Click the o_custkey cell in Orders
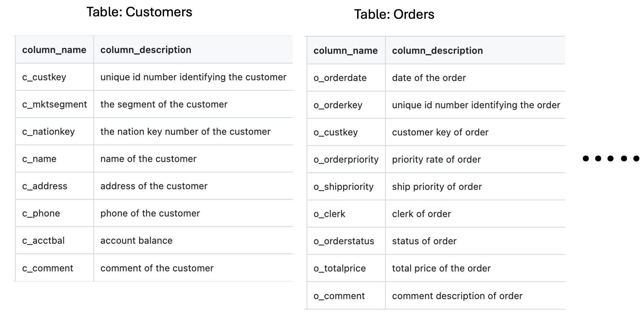The height and width of the screenshot is (317, 644). (336, 132)
